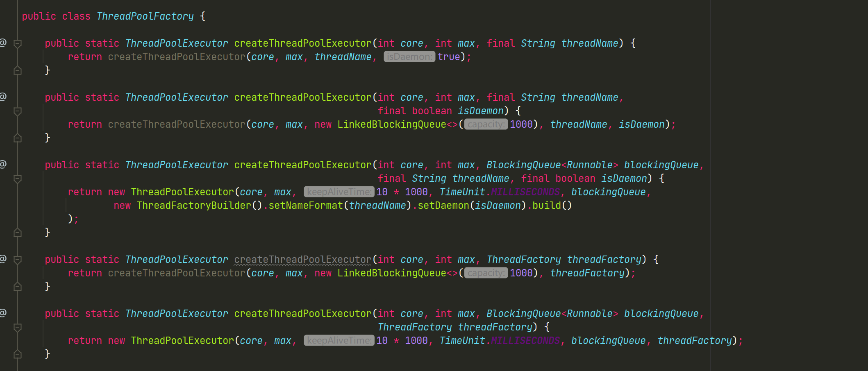
Task: Collapse fold marker on 'final String threadName, final boolean isDaemon) {' line
Action: [17, 179]
